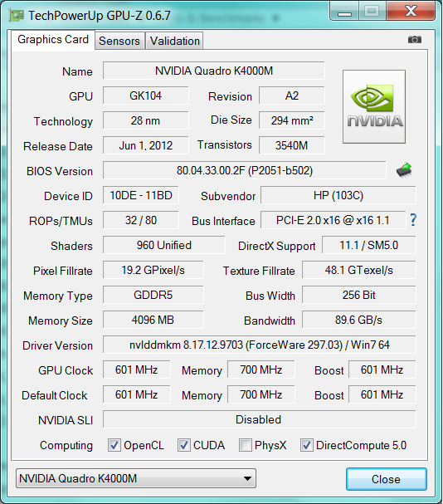Toggle the OpenCL checkbox

(114, 445)
